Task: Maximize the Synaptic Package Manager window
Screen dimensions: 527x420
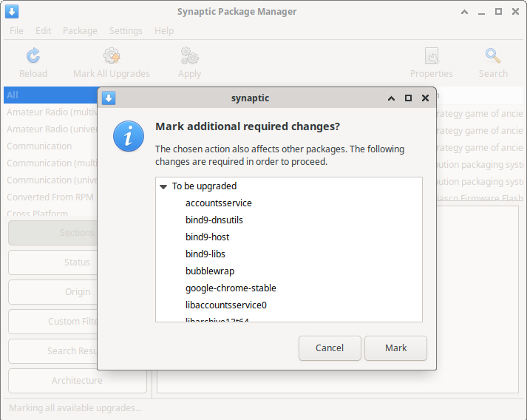Action: coord(498,11)
